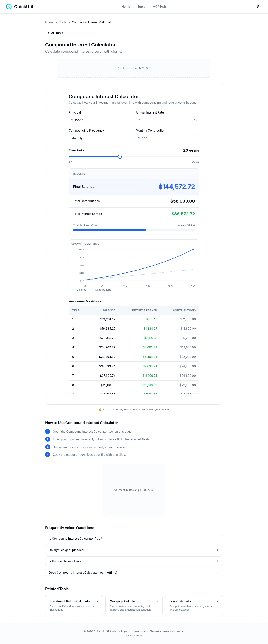The width and height of the screenshot is (268, 644).
Task: Expand the 'work offline?' FAQ chevron
Action: (x=217, y=573)
